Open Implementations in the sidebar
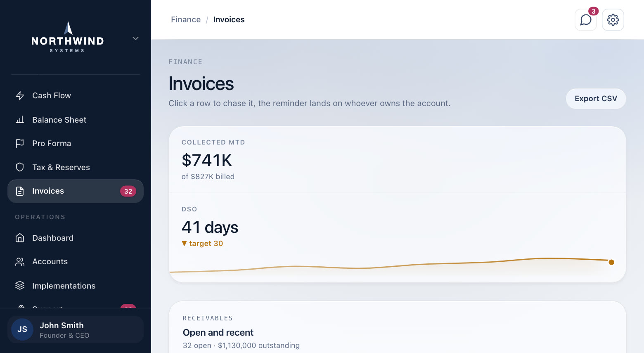The width and height of the screenshot is (644, 353). (76, 286)
